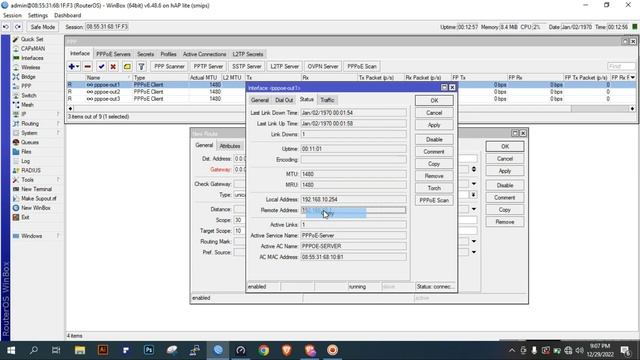The width and height of the screenshot is (640, 360).
Task: Switch to General tab in interface dialog
Action: tap(260, 100)
